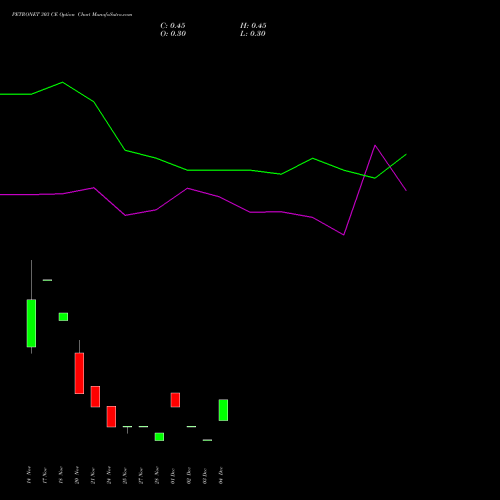Select the red candlestick above 24 Nov
500x500 pixels.
pos(111,416)
